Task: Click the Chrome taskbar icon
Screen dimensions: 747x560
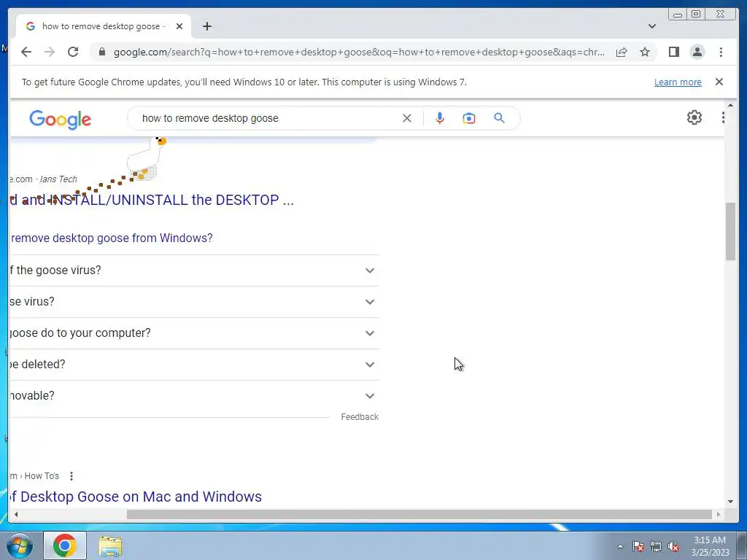Action: pyautogui.click(x=65, y=545)
